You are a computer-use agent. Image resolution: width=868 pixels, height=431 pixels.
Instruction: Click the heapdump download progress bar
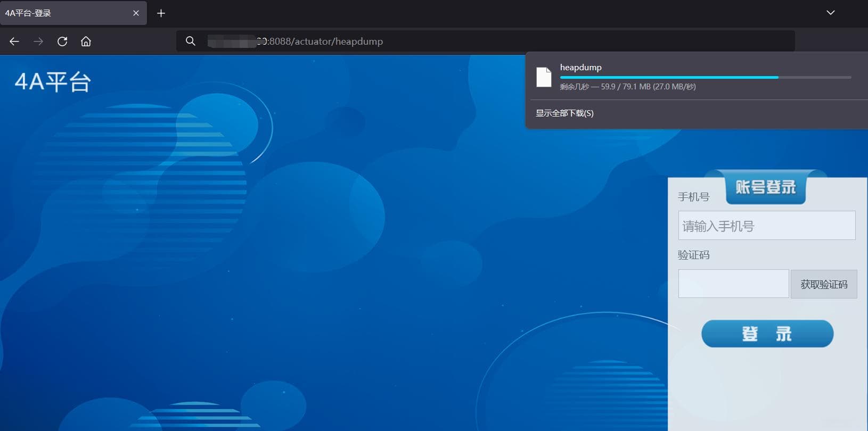pyautogui.click(x=706, y=77)
